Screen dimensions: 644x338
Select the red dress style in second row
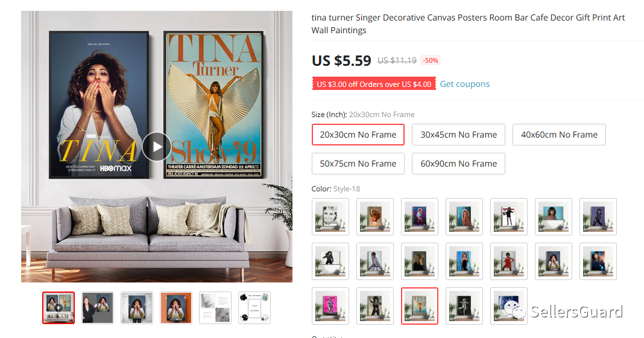(509, 261)
